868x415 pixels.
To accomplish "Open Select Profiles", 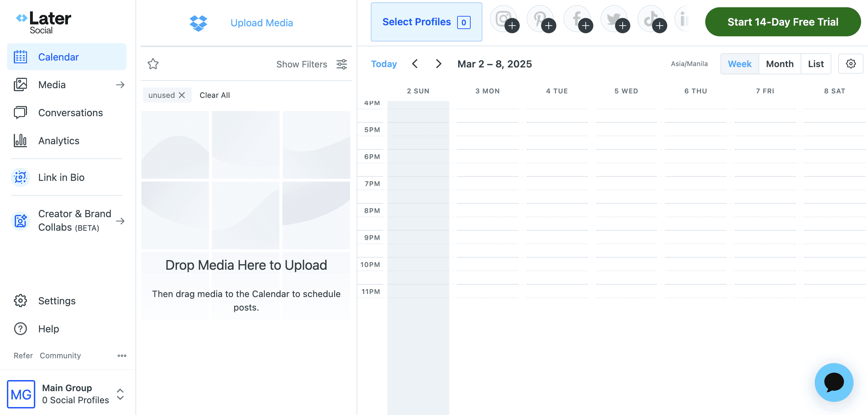I will 426,22.
